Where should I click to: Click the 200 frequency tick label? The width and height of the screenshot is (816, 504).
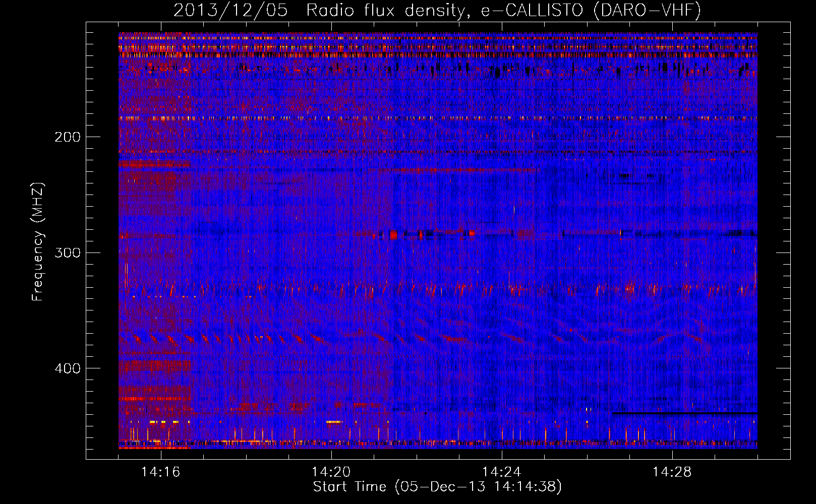[68, 137]
